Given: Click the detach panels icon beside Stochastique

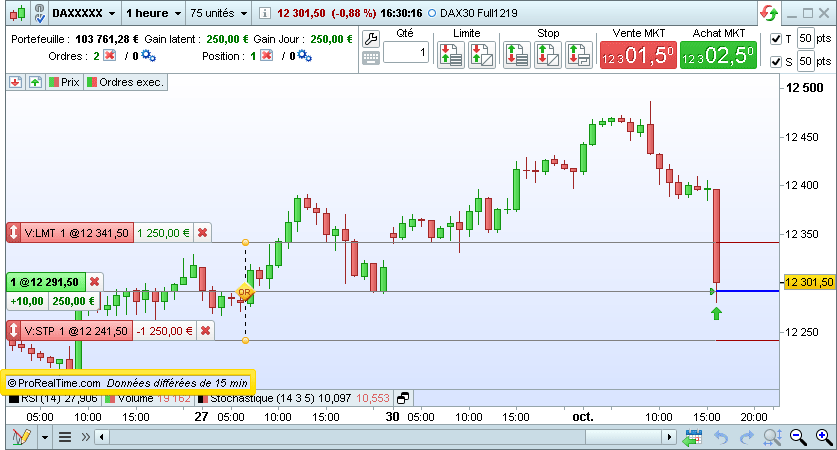Looking at the screenshot, I should coord(404,398).
